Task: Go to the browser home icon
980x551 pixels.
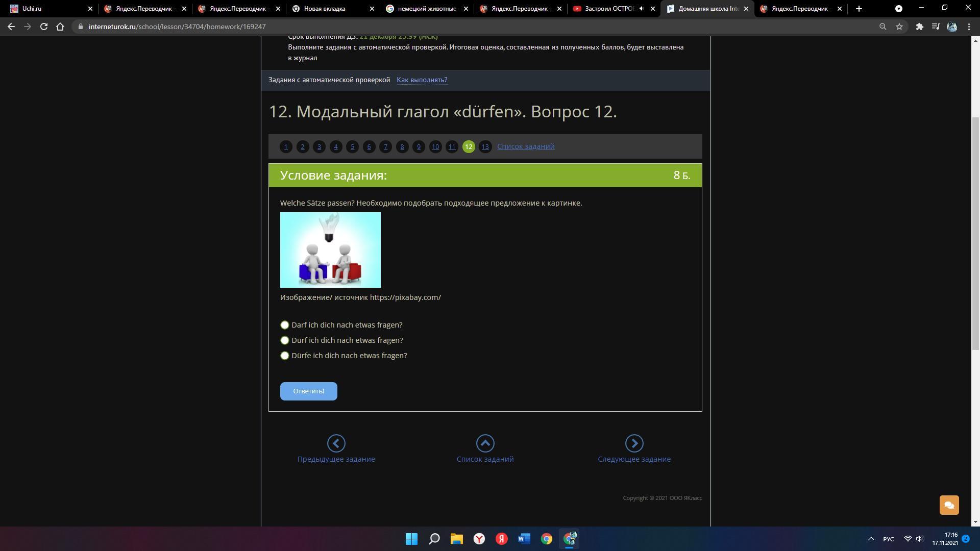Action: click(60, 27)
